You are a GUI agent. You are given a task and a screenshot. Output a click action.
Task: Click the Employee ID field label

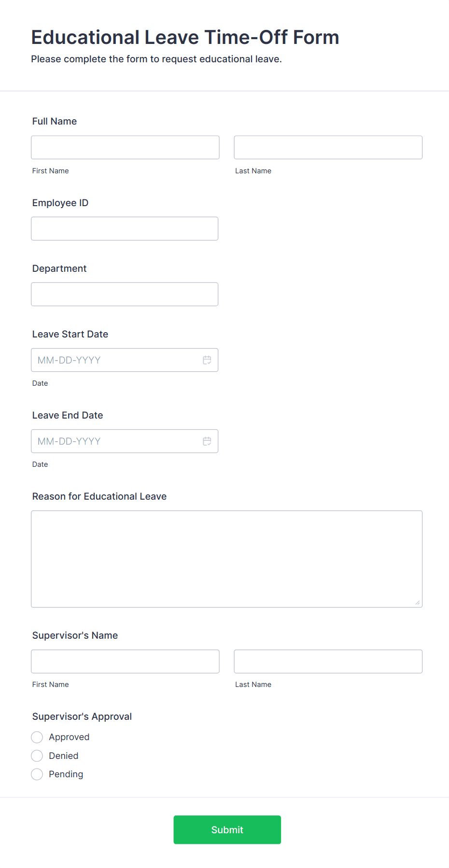[x=60, y=203]
